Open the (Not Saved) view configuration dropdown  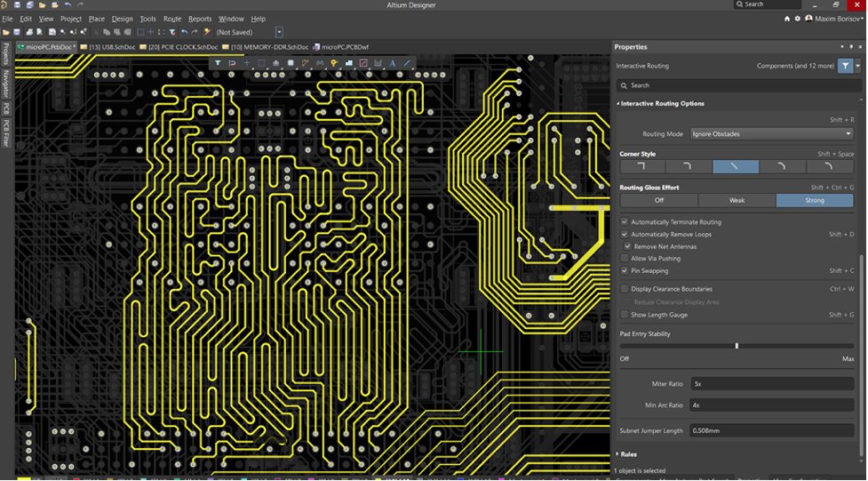[279, 32]
